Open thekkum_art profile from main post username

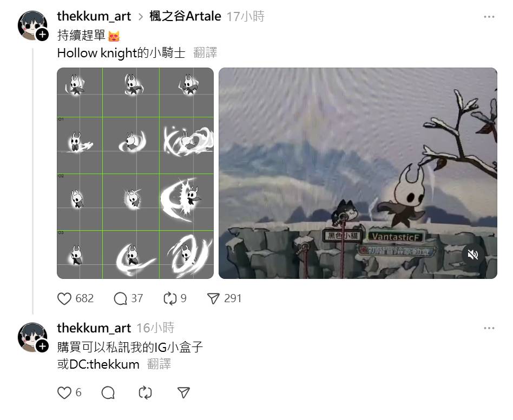94,16
